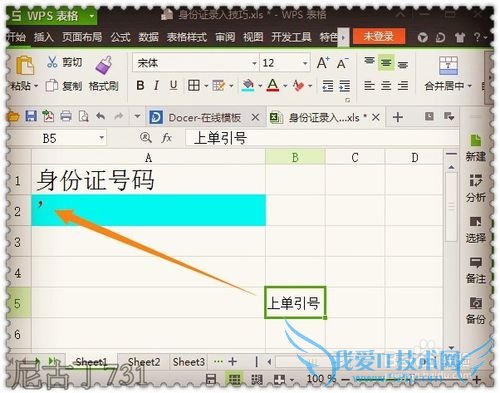
Task: Click the New sidebar button
Action: tap(476, 147)
